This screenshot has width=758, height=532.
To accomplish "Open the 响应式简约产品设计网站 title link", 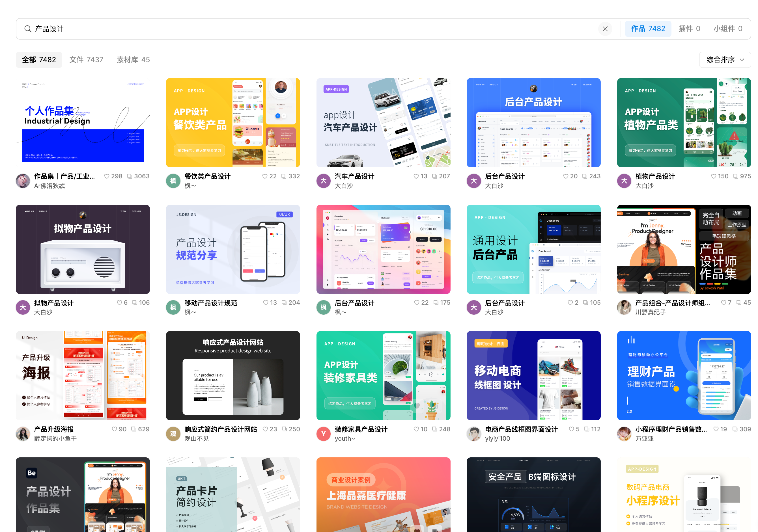I will pyautogui.click(x=221, y=429).
